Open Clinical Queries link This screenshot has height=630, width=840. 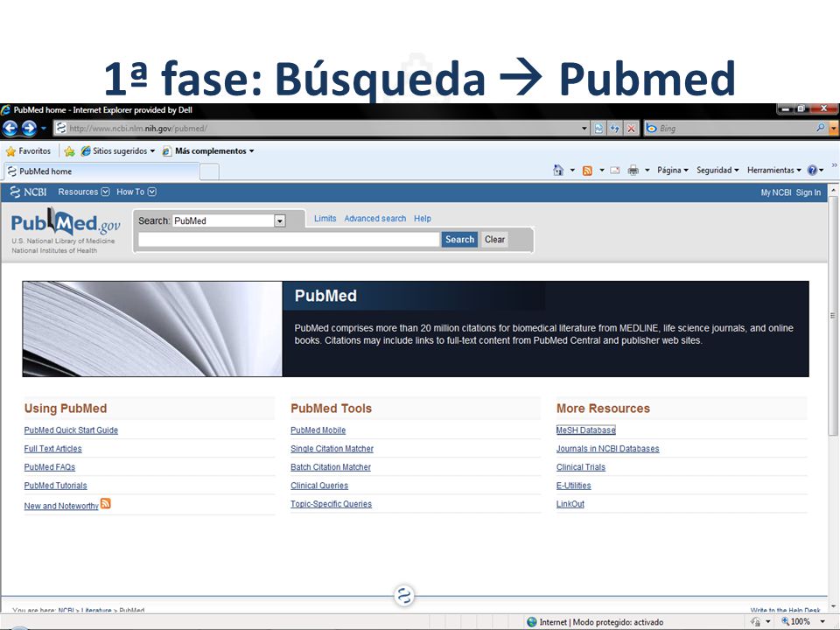tap(319, 486)
